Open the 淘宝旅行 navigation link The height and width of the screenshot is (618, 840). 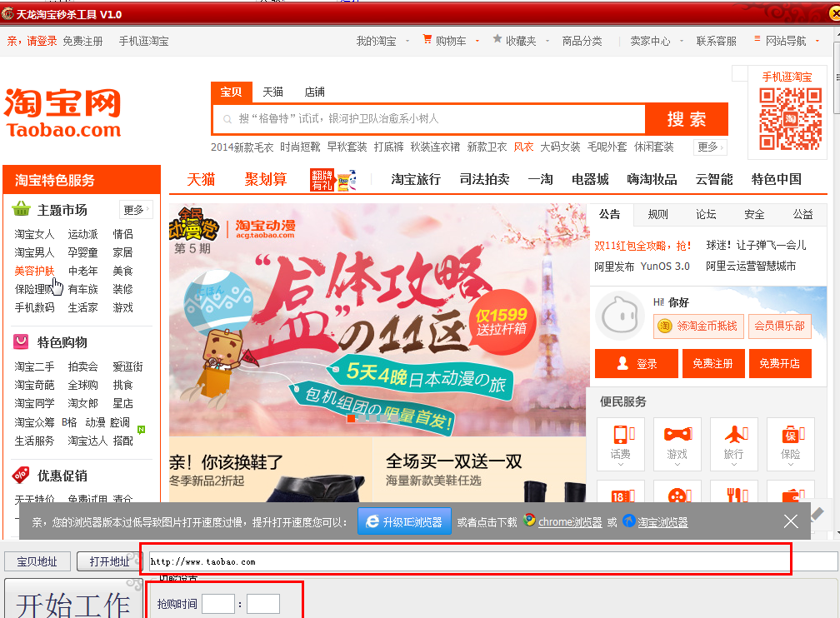tap(416, 179)
